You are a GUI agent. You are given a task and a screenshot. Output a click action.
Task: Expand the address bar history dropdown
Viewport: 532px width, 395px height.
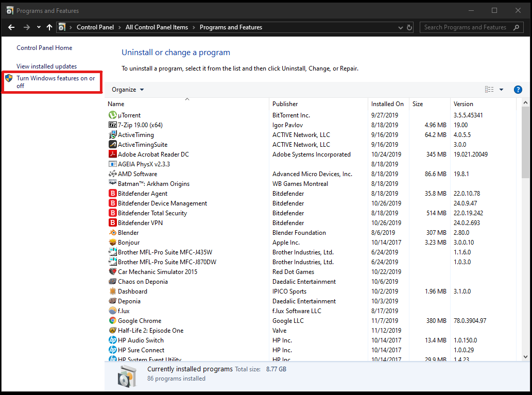(400, 27)
